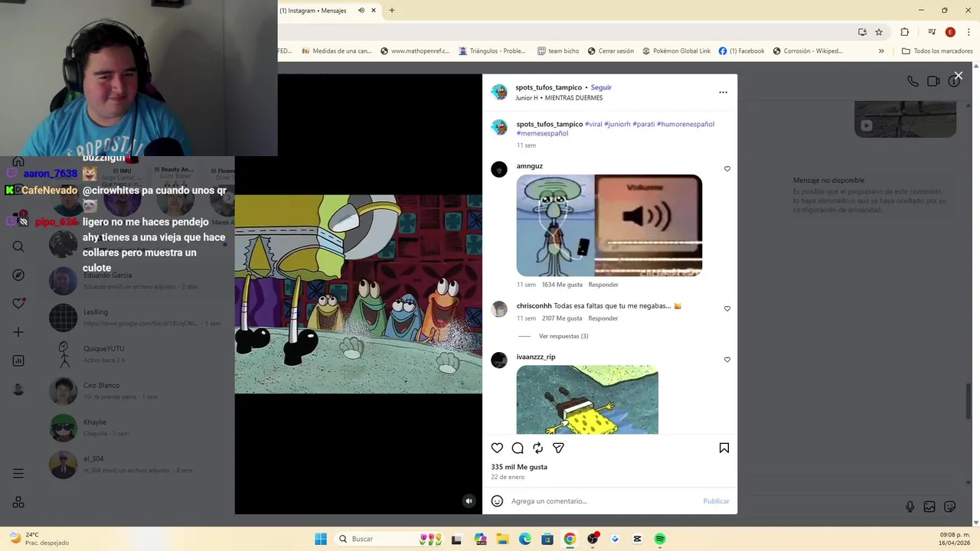This screenshot has width=980, height=551.
Task: Bookmark this page with the star icon
Action: tap(879, 32)
